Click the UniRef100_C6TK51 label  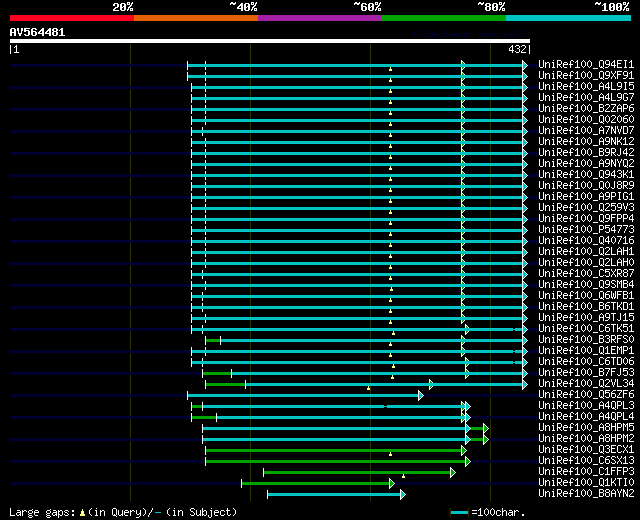pyautogui.click(x=586, y=329)
